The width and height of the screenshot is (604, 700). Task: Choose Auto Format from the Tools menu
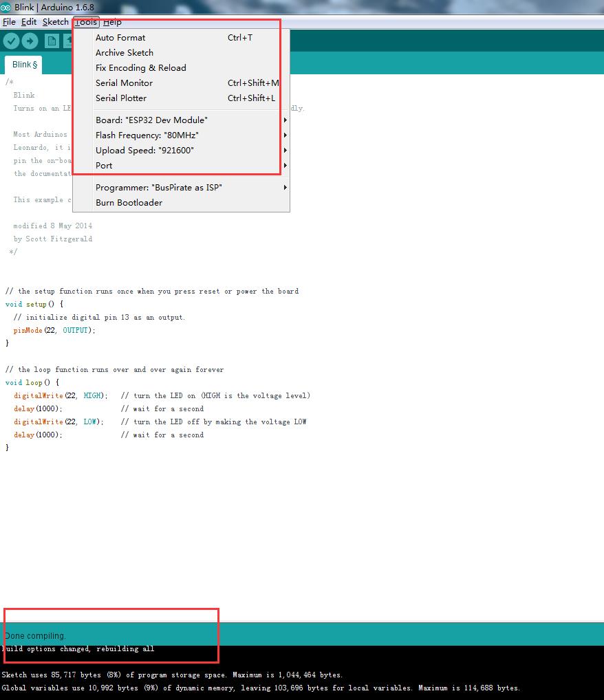181,38
